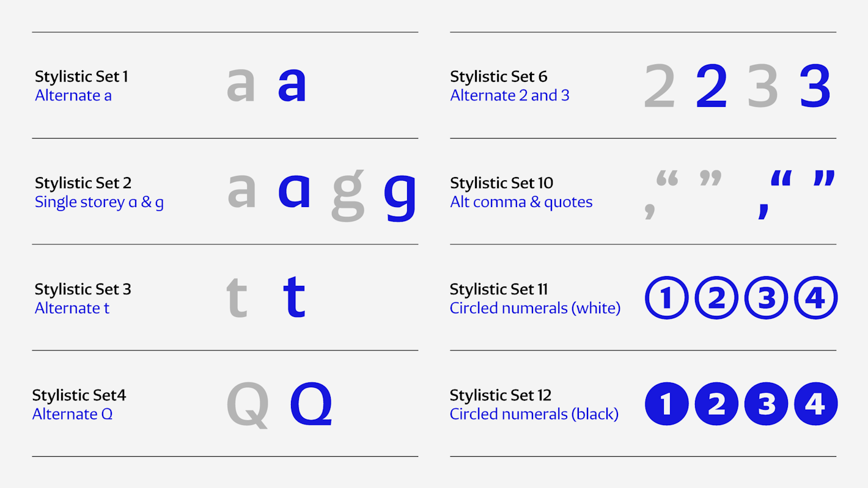Click the gray default 't' glyph
868x488 pixels.
coord(237,297)
